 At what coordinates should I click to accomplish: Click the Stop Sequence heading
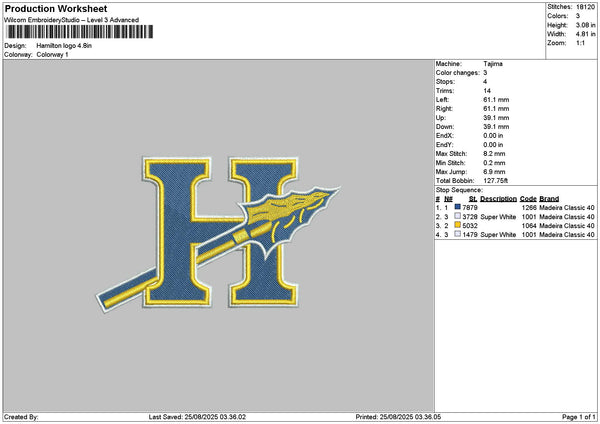(459, 190)
